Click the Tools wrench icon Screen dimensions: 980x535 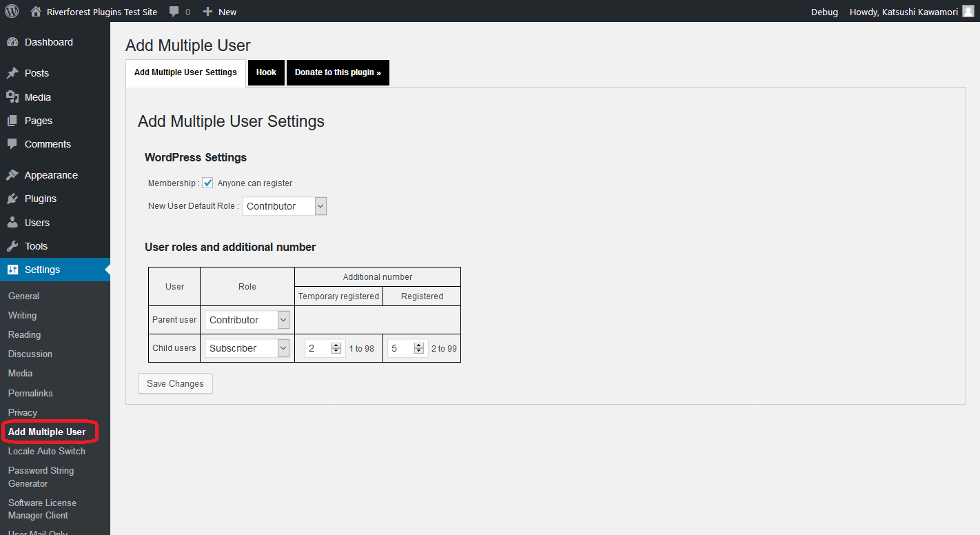pyautogui.click(x=12, y=246)
